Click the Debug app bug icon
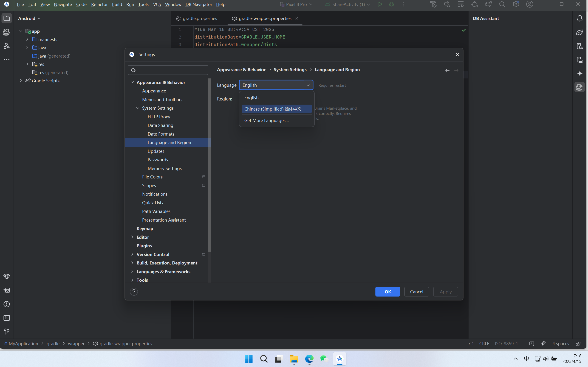 coord(391,4)
